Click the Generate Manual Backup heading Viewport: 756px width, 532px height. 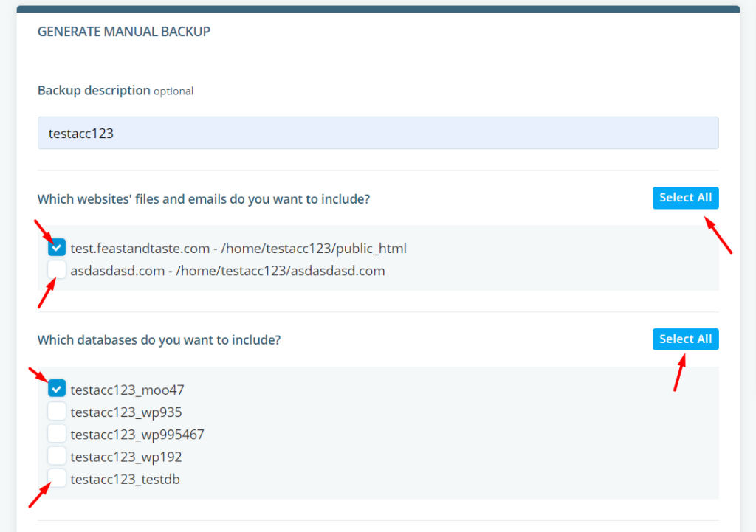[x=123, y=32]
